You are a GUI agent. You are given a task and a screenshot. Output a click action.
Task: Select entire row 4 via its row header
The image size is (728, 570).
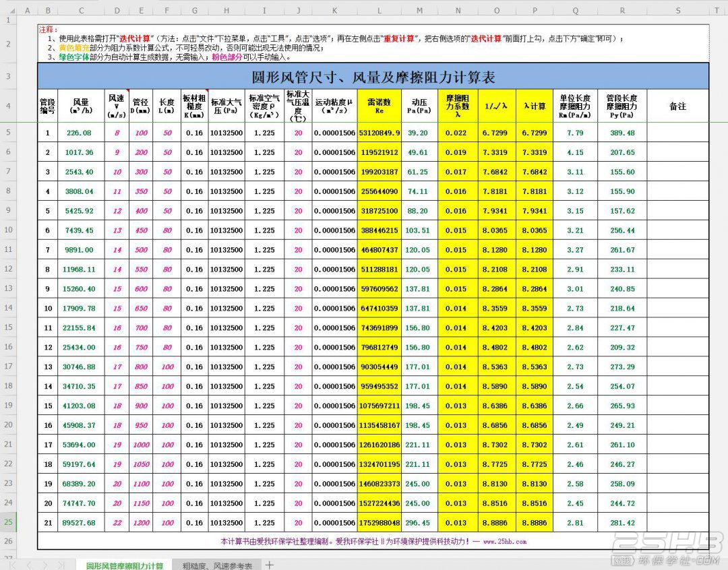(8, 106)
